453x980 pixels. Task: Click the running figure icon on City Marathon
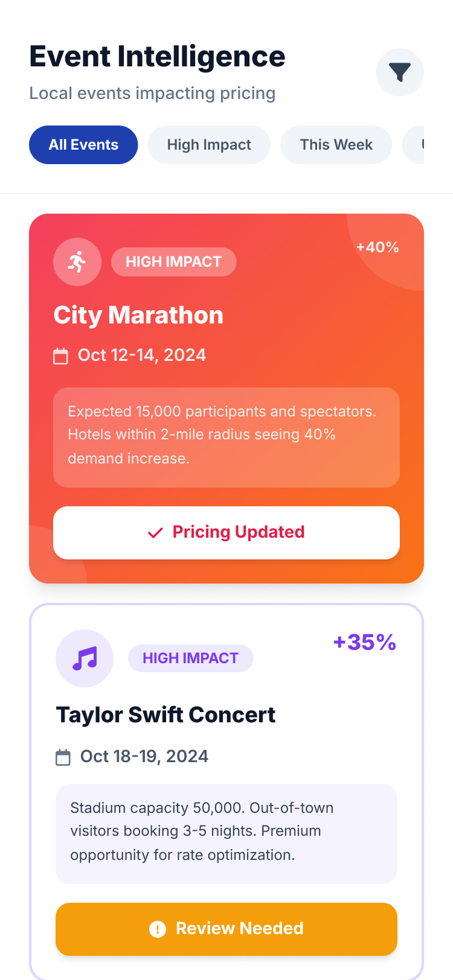click(77, 262)
